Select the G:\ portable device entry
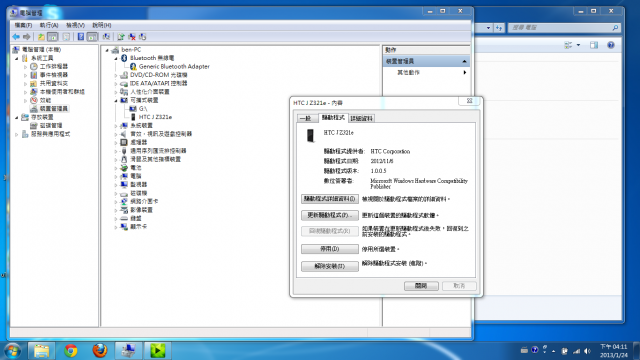The width and height of the screenshot is (640, 360). tap(143, 109)
